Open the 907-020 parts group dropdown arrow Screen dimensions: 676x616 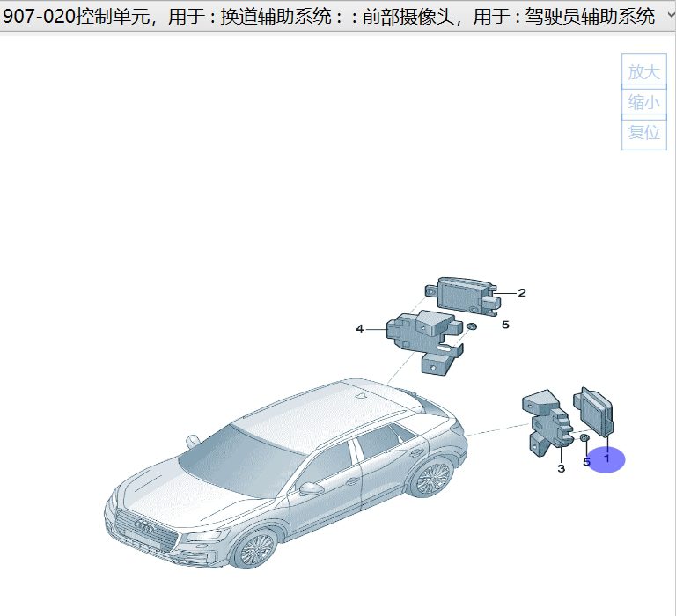coord(666,16)
